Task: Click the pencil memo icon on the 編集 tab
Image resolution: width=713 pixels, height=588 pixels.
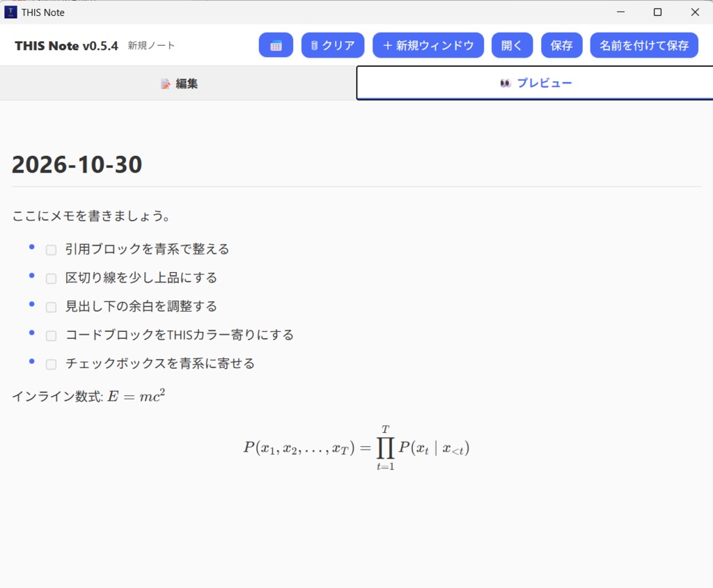Action: pyautogui.click(x=166, y=84)
